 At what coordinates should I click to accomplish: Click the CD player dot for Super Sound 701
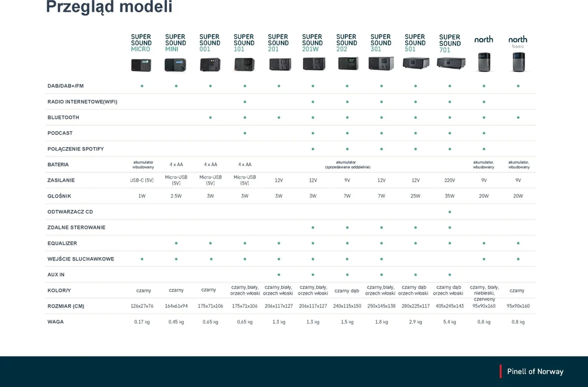pyautogui.click(x=450, y=212)
